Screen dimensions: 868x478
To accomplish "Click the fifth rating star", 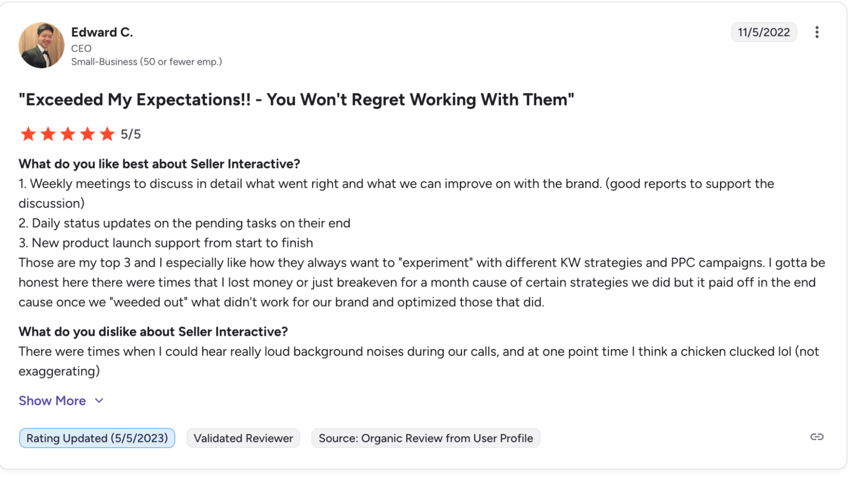I will point(107,134).
